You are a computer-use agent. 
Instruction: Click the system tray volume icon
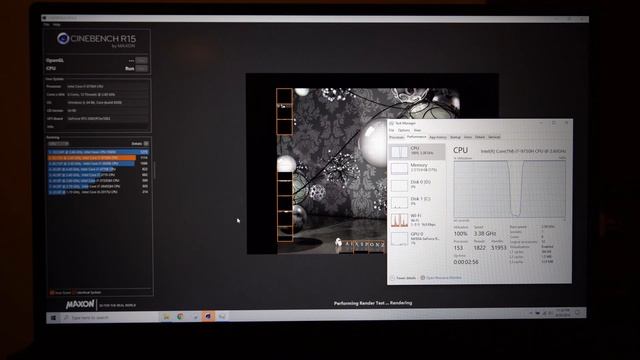pyautogui.click(x=551, y=313)
